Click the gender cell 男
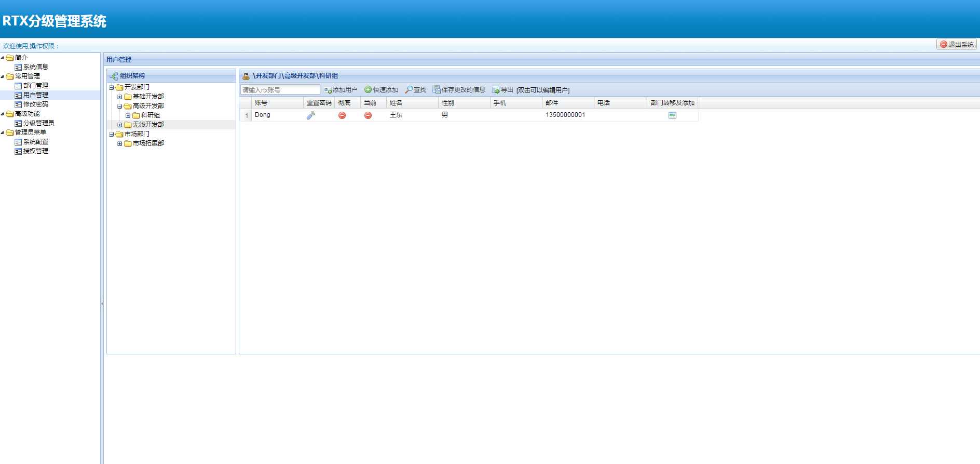Image resolution: width=980 pixels, height=464 pixels. pos(445,115)
